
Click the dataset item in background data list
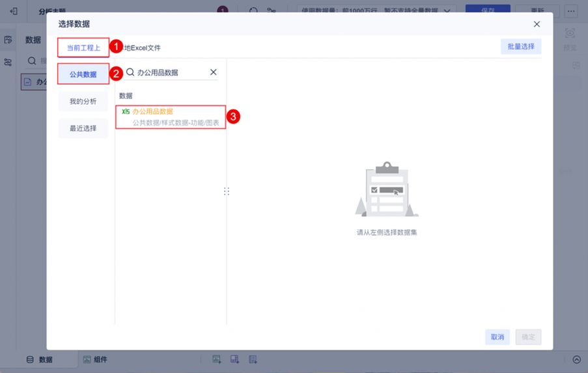coord(34,82)
